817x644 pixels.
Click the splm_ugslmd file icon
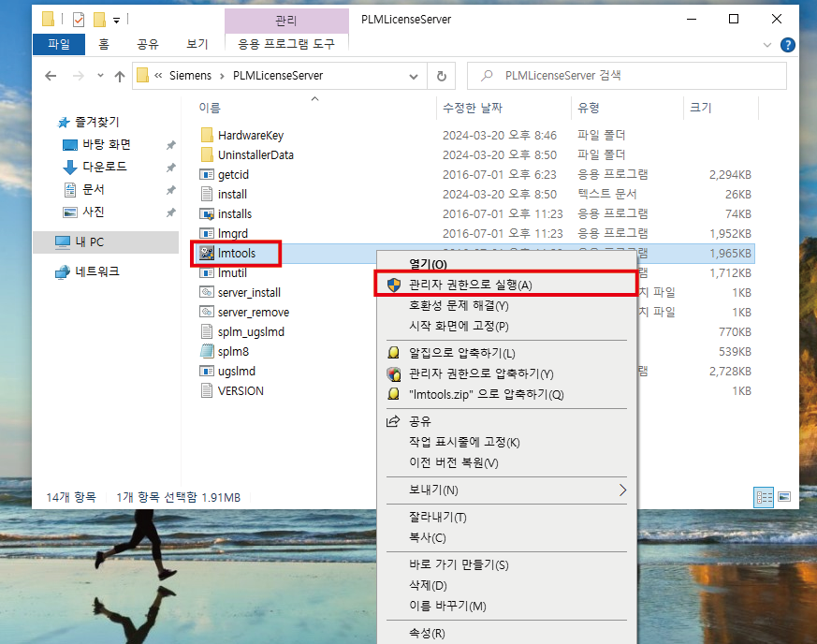[207, 332]
